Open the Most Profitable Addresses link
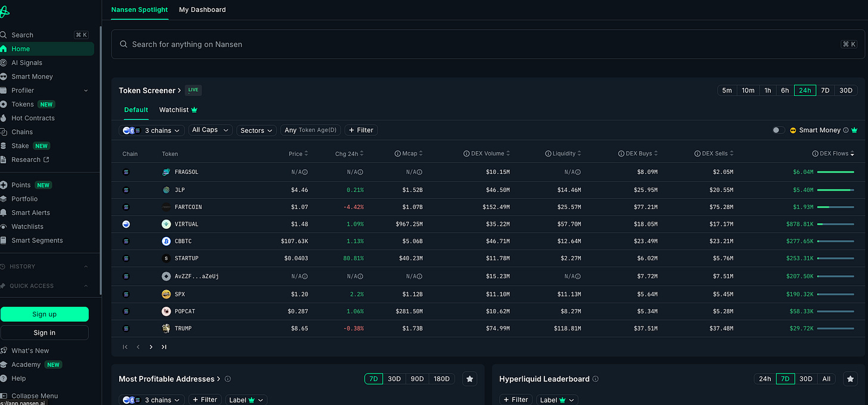The width and height of the screenshot is (868, 405). pos(169,379)
